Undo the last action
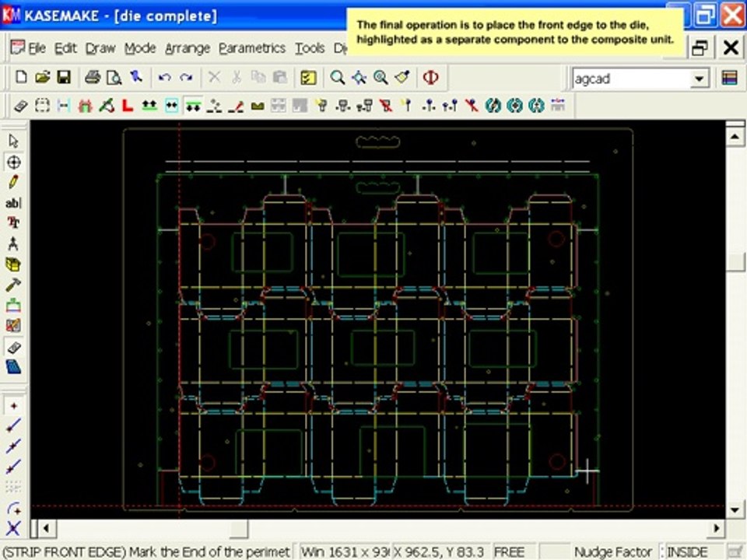Viewport: 747px width, 560px height. pos(165,77)
